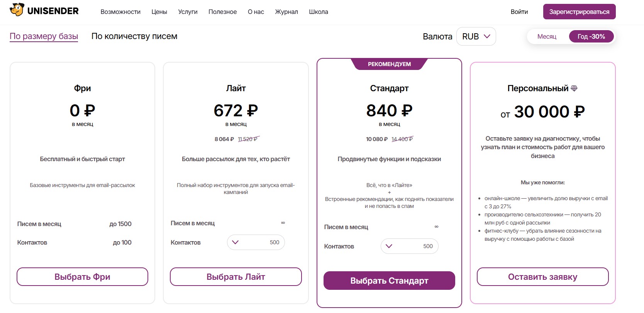
Task: Click the Войти link
Action: point(519,12)
